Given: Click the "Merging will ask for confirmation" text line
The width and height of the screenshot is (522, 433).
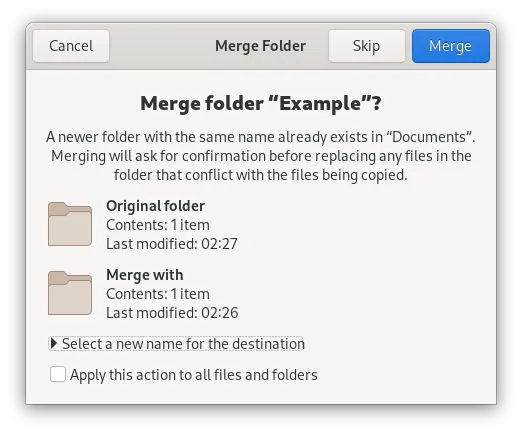Looking at the screenshot, I should 261,156.
